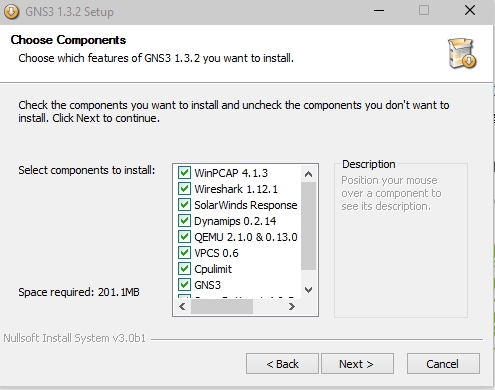Toggle the Cpulimit checkbox
The height and width of the screenshot is (390, 495).
pos(184,269)
